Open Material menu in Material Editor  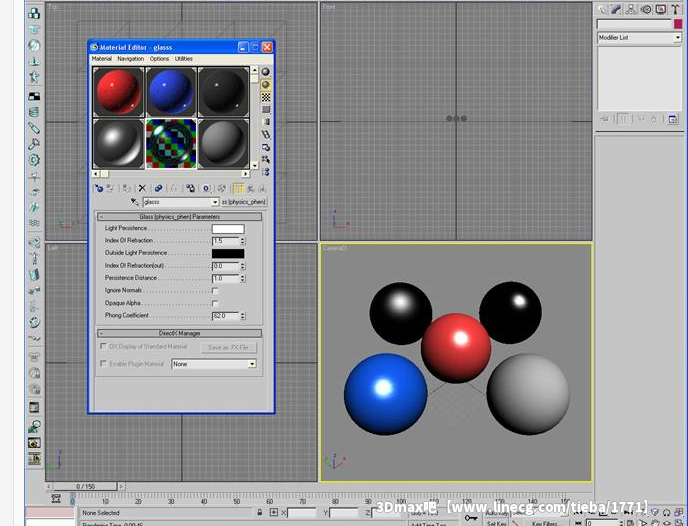pos(101,58)
